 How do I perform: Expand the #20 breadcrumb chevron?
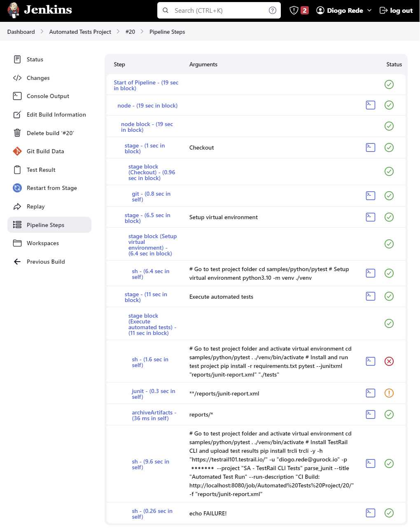pos(142,32)
